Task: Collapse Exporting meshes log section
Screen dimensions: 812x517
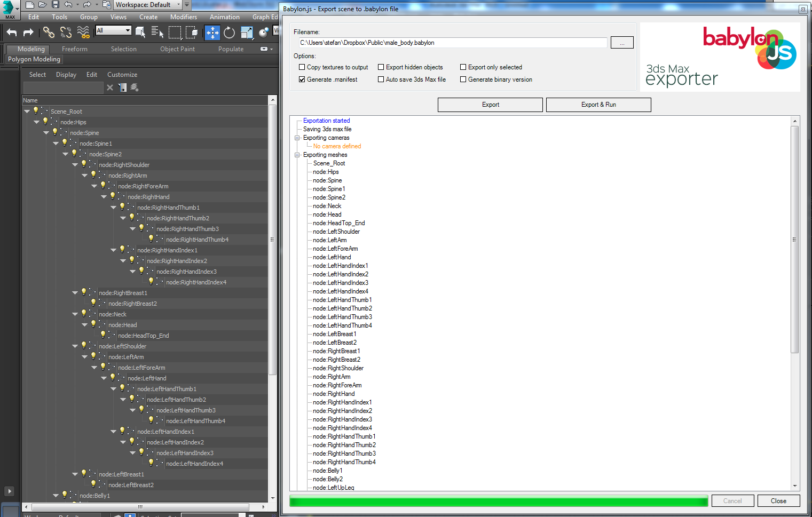Action: click(x=297, y=155)
